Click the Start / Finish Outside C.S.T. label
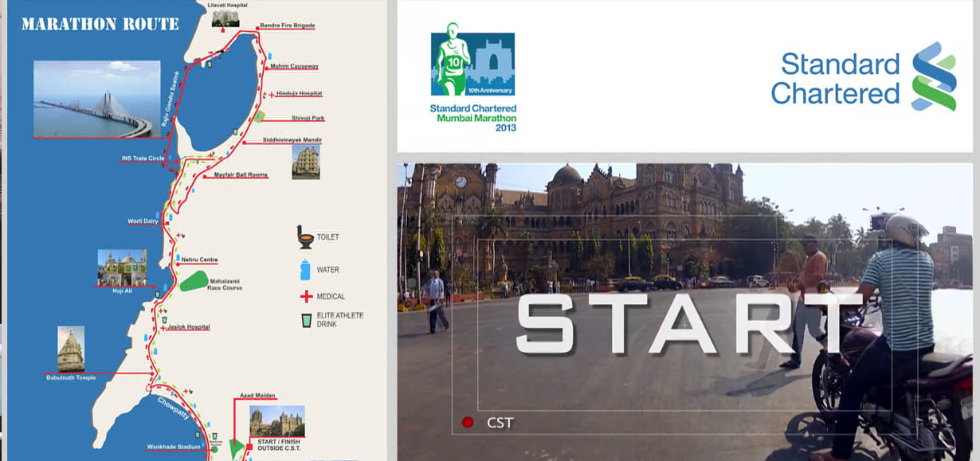 point(276,444)
